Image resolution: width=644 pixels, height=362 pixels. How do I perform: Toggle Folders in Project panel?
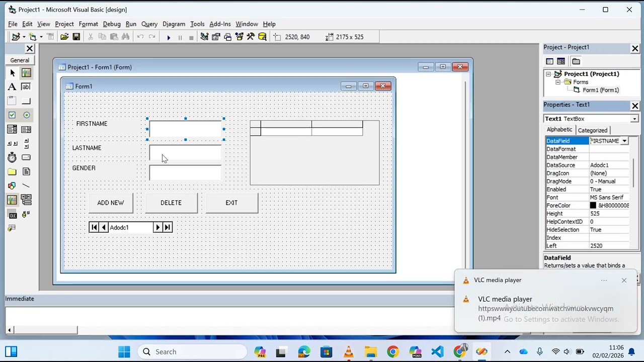click(576, 61)
